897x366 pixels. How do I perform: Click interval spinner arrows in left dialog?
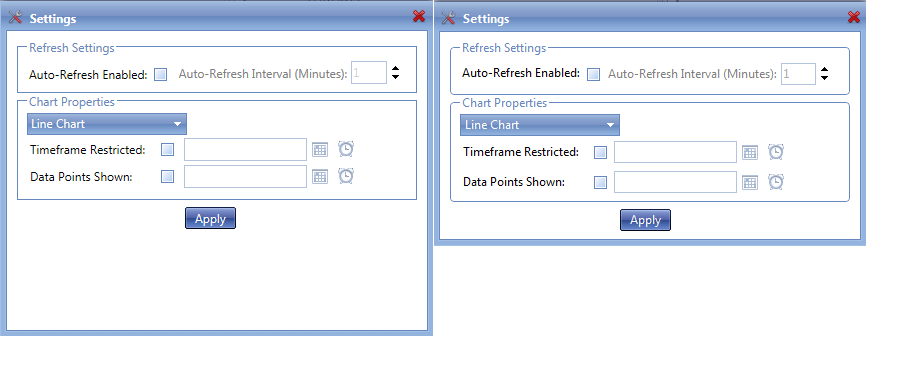coord(395,73)
